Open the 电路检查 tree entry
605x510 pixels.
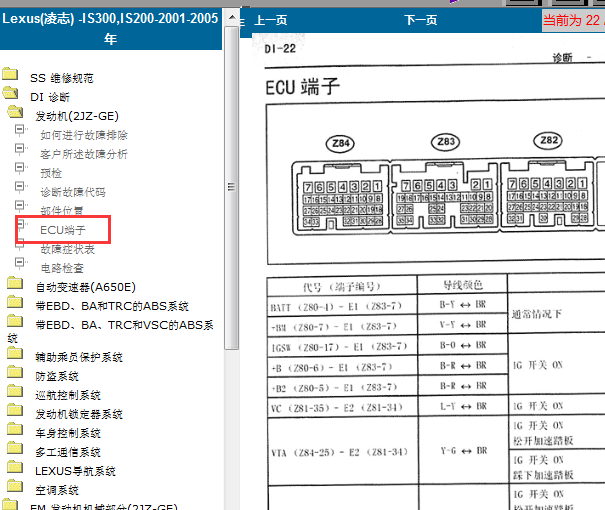(62, 268)
